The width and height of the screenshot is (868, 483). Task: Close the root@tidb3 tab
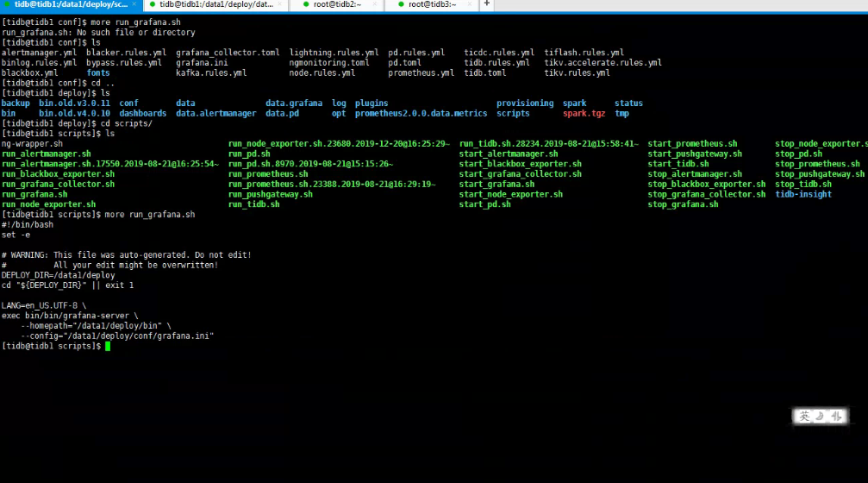pyautogui.click(x=470, y=4)
